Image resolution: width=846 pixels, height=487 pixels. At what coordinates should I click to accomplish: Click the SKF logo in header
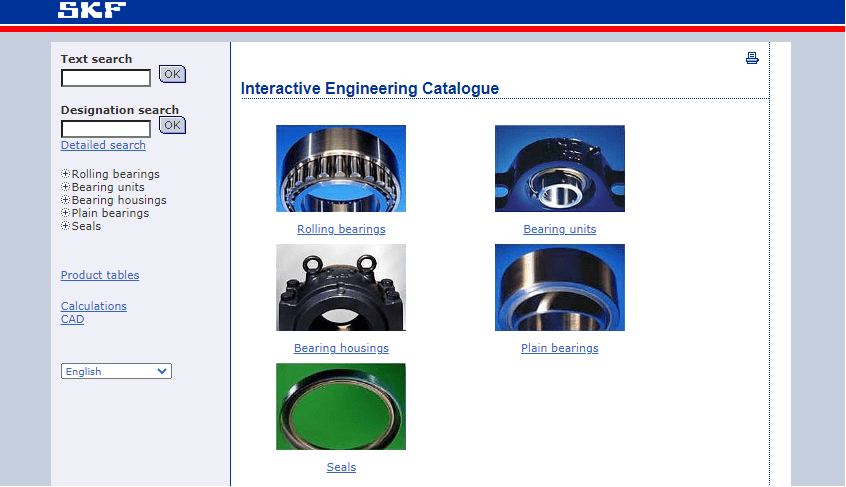(x=92, y=11)
